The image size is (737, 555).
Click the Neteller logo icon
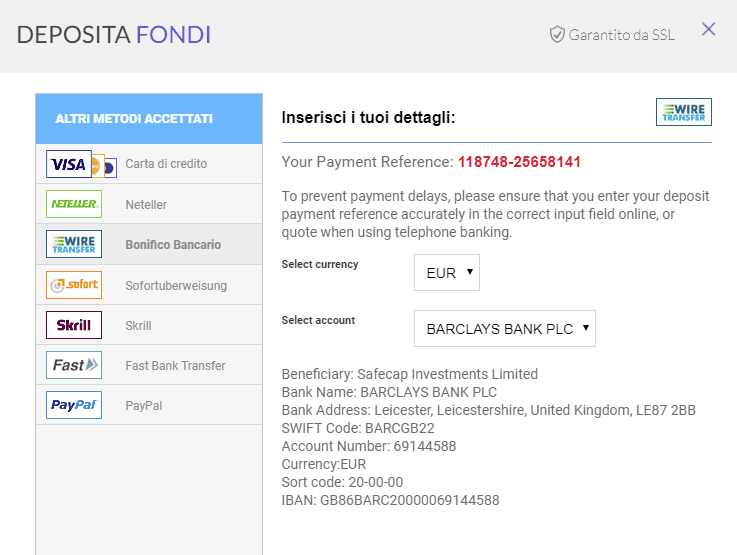point(74,204)
